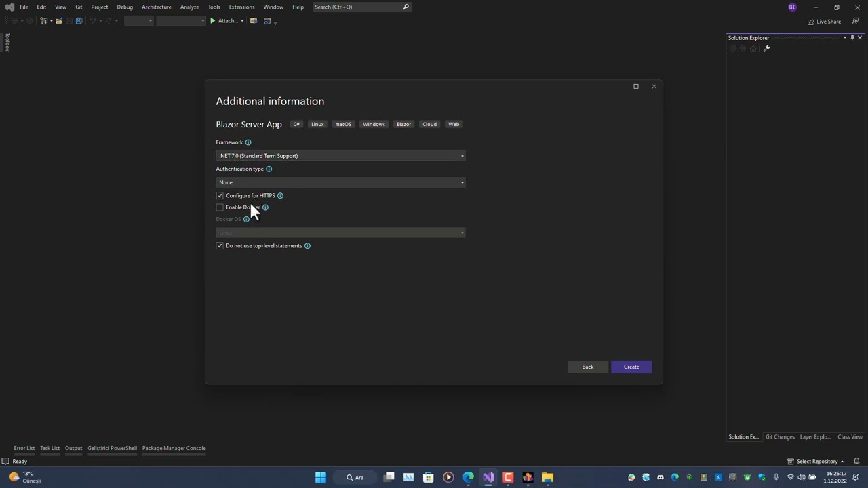
Task: Pin the Solution Explorer panel
Action: [x=852, y=38]
